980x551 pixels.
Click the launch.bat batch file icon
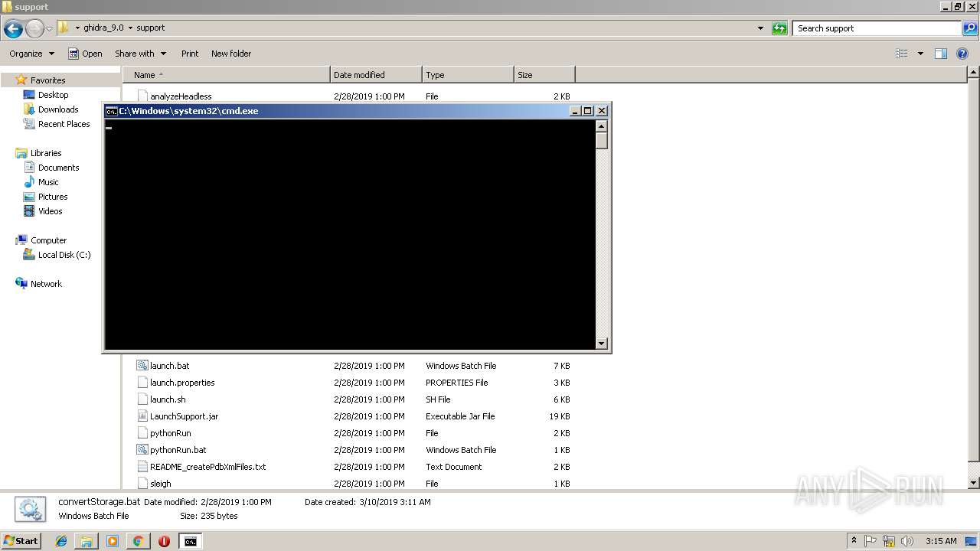click(142, 366)
